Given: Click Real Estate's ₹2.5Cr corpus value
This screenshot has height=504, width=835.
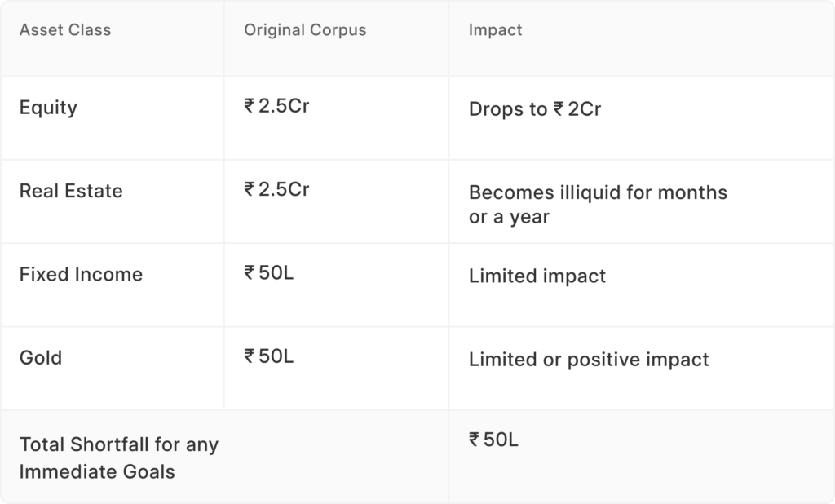Looking at the screenshot, I should (276, 189).
